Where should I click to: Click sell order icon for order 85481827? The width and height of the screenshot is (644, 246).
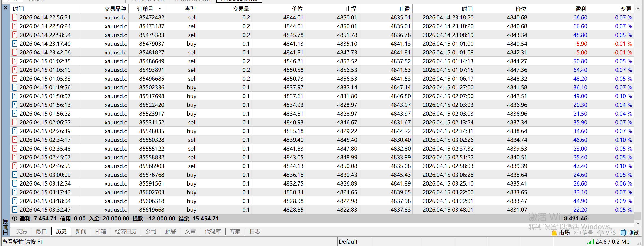point(15,52)
